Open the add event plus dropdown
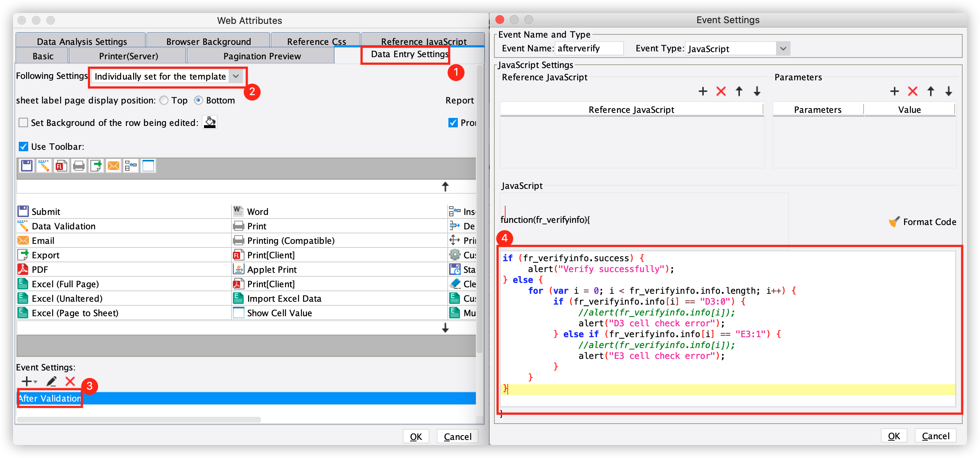 pos(29,381)
